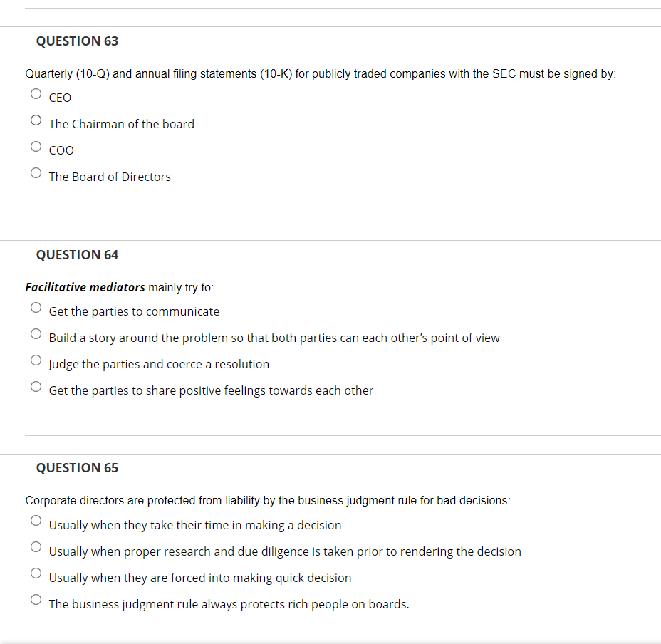Choose the proper research and due diligence answer
This screenshot has width=661, height=644.
(x=36, y=546)
